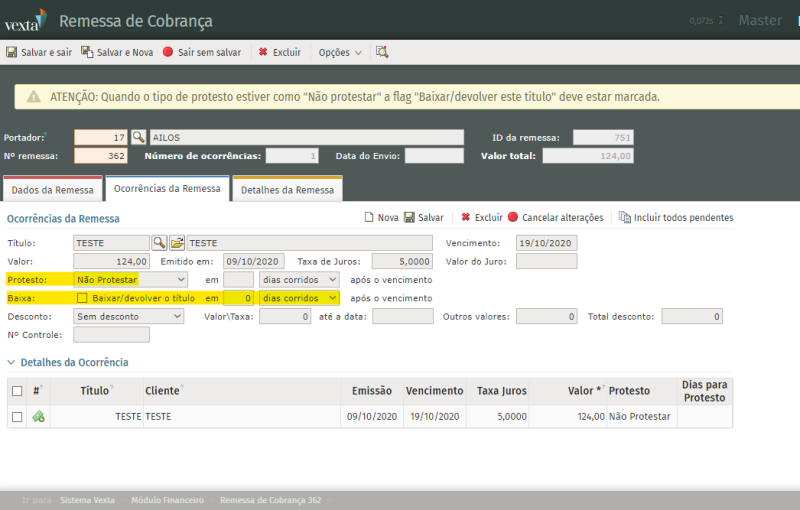
Task: Enable Baixar/devolver o título checkbox
Action: point(82,298)
